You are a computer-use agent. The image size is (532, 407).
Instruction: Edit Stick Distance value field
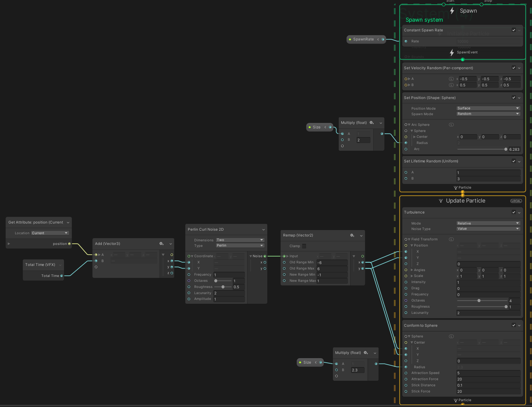[x=488, y=385]
